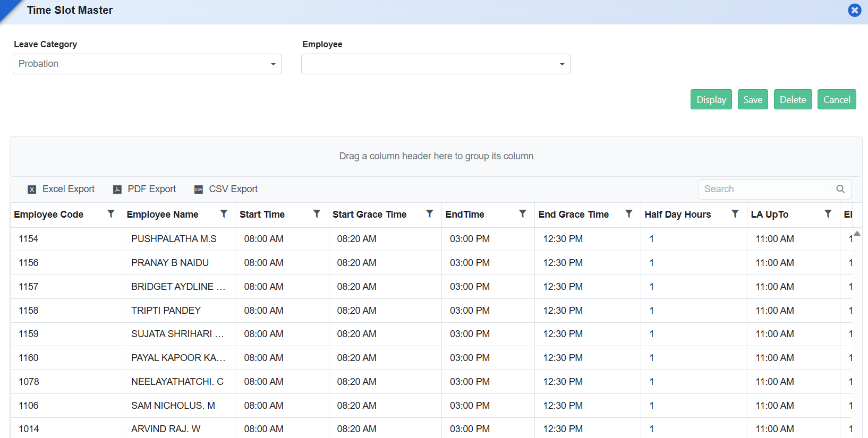Click End Grace 12:30 PM for row 1159

[588, 334]
